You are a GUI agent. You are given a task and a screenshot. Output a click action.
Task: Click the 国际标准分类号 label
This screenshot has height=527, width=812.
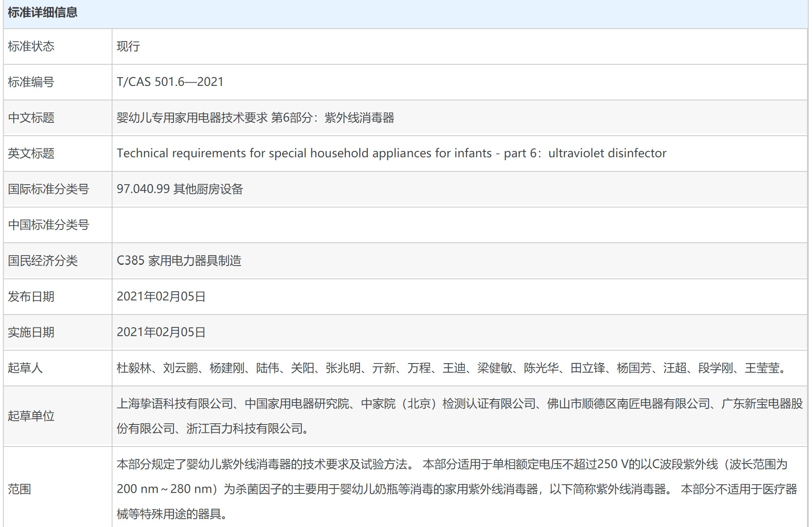[48, 189]
